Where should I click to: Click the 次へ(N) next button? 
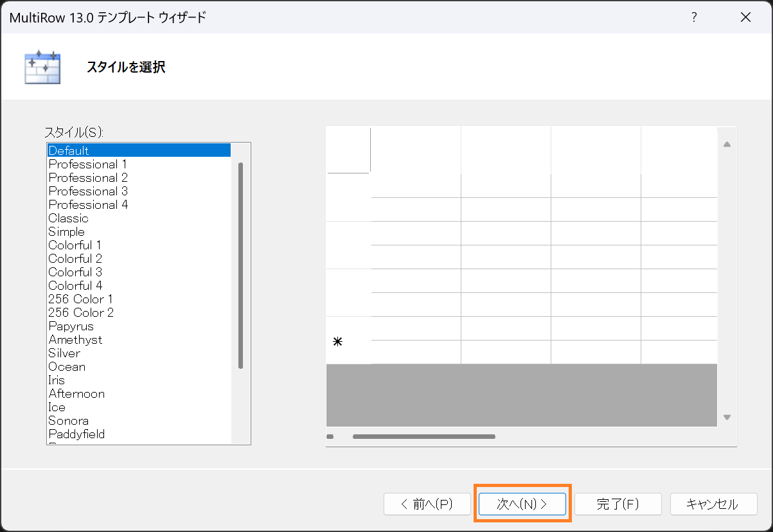[522, 504]
